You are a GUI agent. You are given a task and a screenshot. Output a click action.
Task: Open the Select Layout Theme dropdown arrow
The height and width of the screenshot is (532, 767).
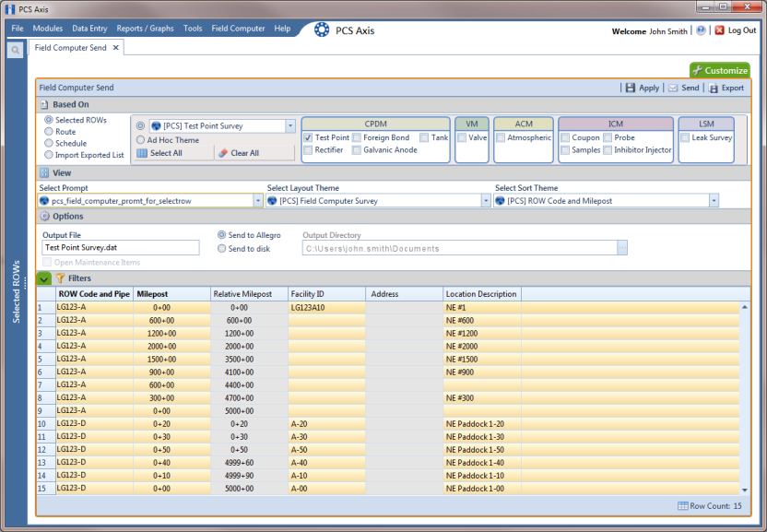(486, 201)
